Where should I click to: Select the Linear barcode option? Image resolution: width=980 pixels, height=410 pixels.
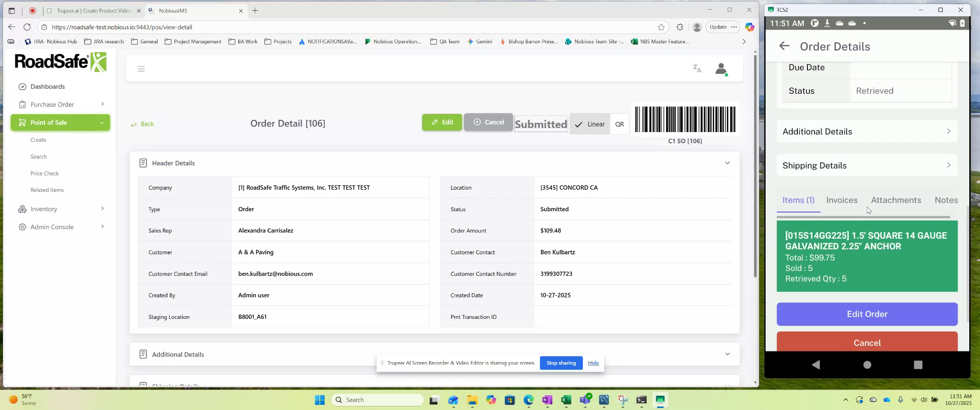pyautogui.click(x=590, y=124)
